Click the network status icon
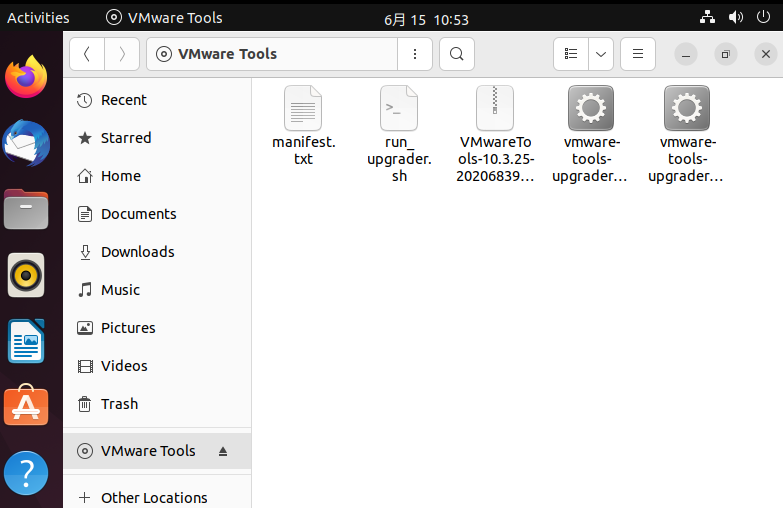The width and height of the screenshot is (783, 508). tap(707, 17)
